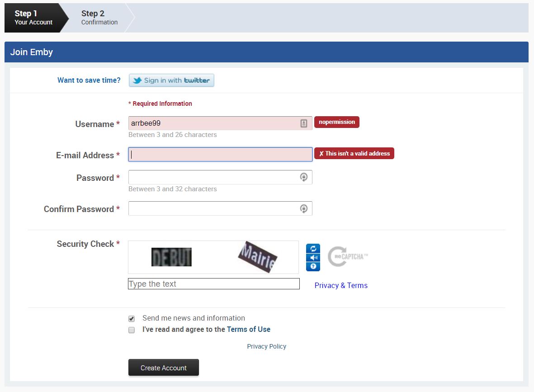Image resolution: width=534 pixels, height=392 pixels.
Task: Click the Username field containing arrbee99
Action: [213, 123]
